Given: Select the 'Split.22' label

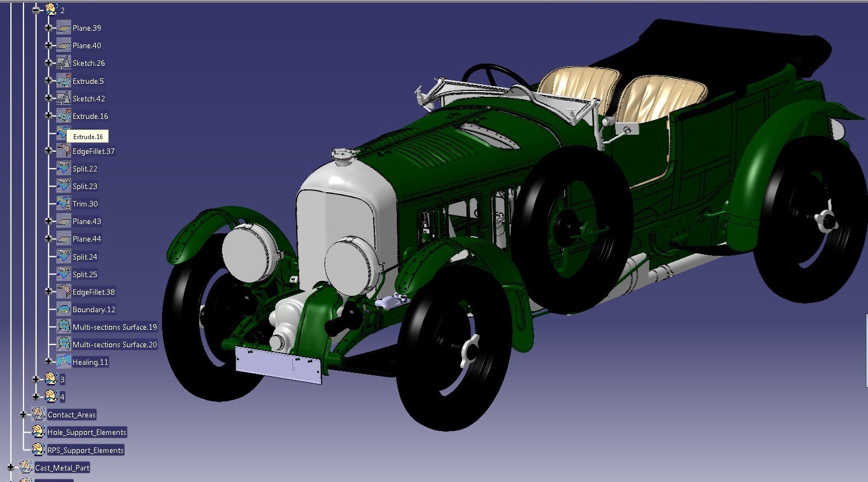Looking at the screenshot, I should [x=85, y=169].
